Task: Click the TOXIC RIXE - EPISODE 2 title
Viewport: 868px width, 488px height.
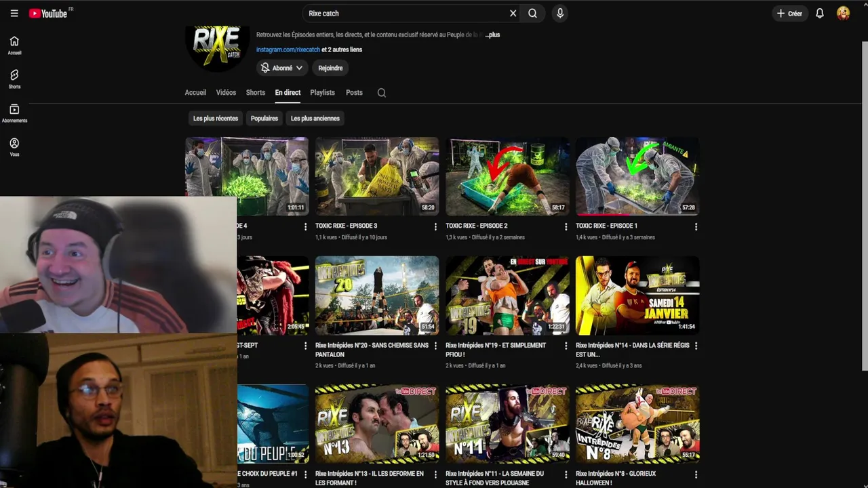Action: pyautogui.click(x=476, y=226)
